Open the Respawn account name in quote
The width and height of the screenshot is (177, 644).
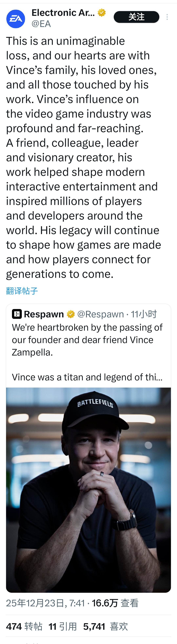44,314
